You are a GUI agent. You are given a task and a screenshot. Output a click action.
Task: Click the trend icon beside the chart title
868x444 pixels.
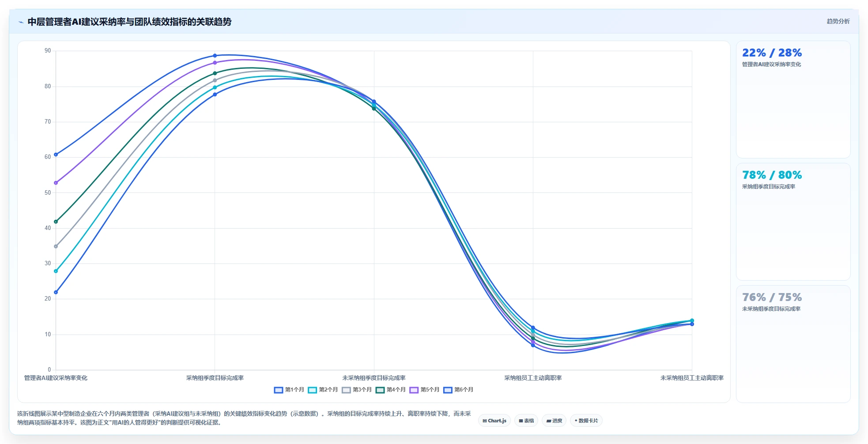(x=21, y=22)
